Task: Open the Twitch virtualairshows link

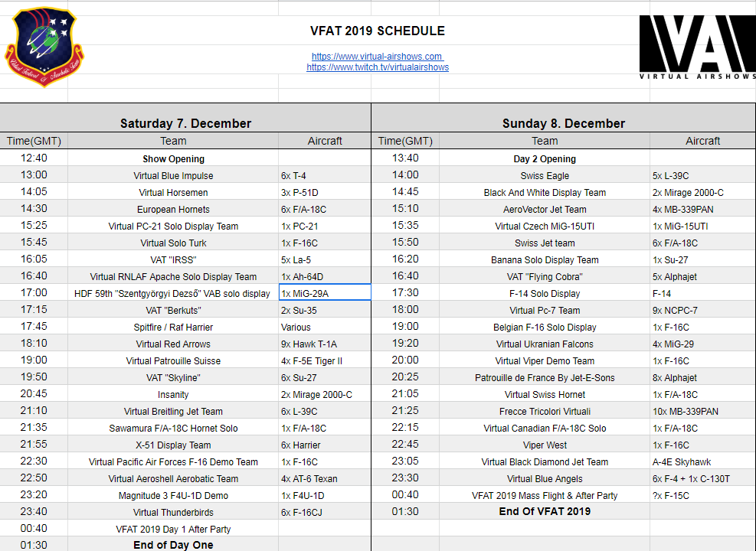Action: 378,67
